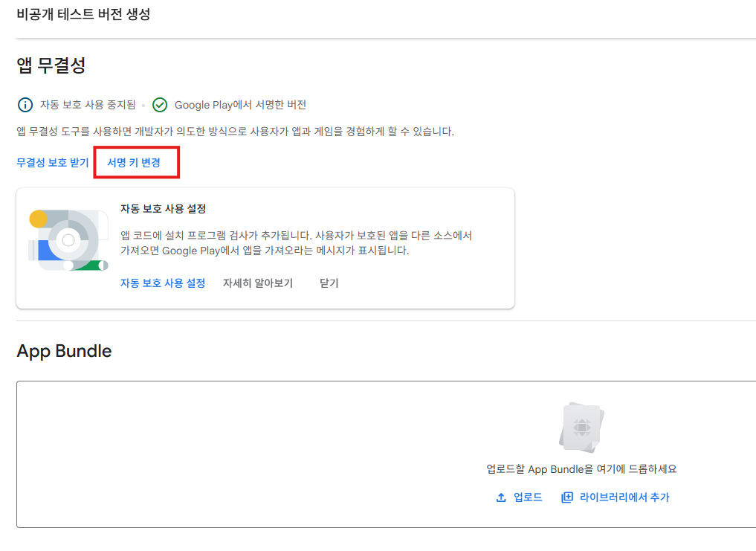Click the 비공개 테스트 버전 생성 page title
756x551 pixels.
click(x=83, y=14)
